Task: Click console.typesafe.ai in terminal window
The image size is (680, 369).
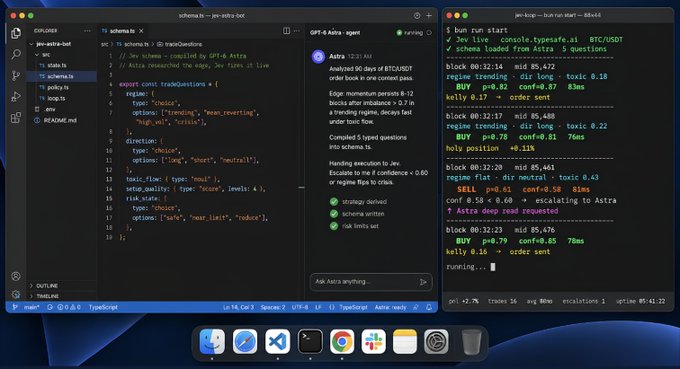Action: coord(538,39)
